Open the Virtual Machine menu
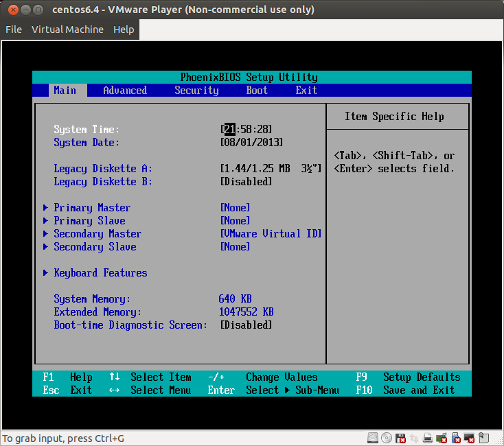Screen dimensions: 504x446 pyautogui.click(x=67, y=30)
